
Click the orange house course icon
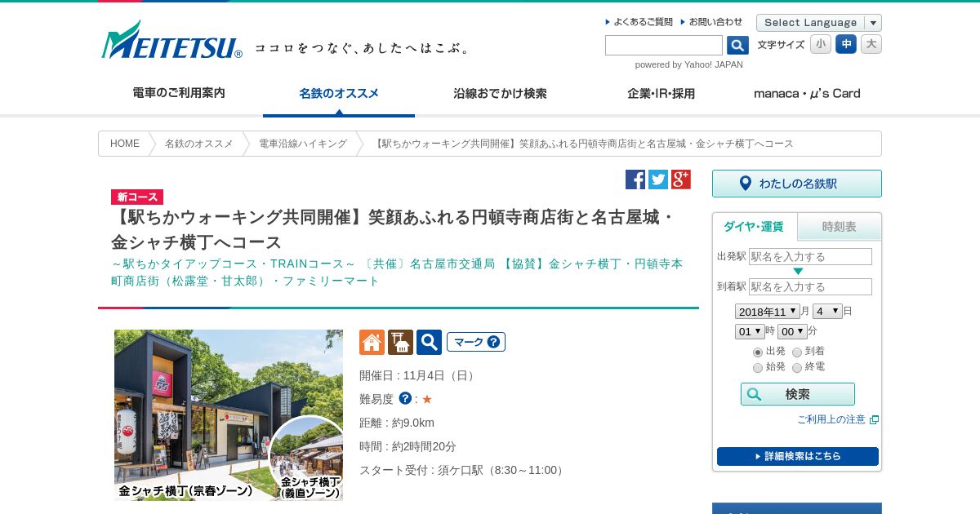(372, 342)
